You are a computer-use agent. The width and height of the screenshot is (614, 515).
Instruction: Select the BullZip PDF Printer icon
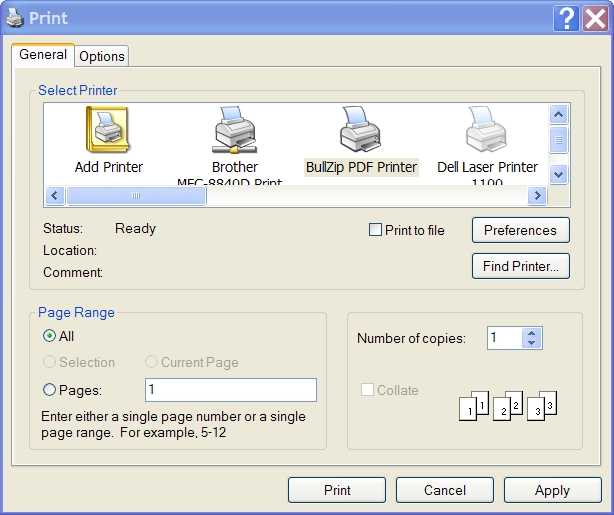[360, 129]
